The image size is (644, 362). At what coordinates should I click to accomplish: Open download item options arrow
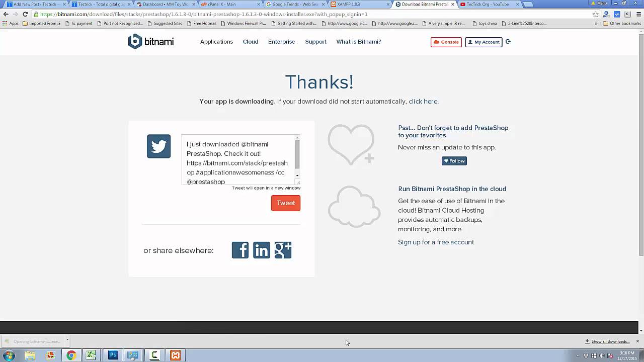(x=67, y=341)
